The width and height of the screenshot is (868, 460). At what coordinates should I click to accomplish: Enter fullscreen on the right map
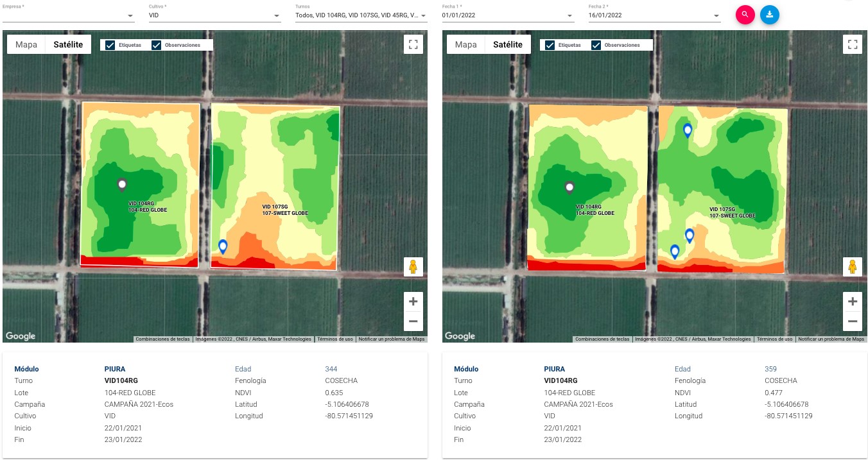pos(853,44)
